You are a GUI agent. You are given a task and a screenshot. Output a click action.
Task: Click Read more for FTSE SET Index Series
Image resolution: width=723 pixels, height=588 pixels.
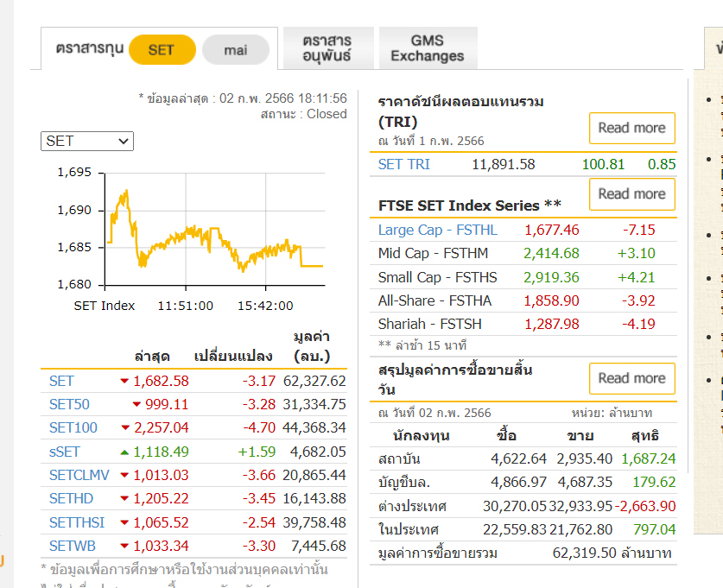pyautogui.click(x=631, y=194)
